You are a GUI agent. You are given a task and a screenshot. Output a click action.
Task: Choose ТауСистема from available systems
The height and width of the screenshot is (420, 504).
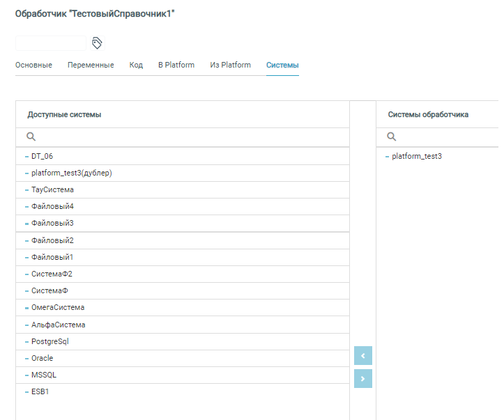[52, 189]
